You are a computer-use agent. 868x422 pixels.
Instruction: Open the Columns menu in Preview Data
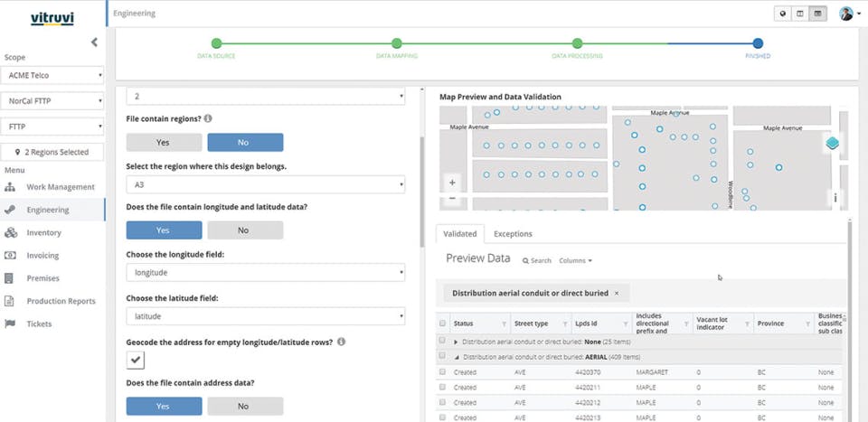[x=575, y=260]
